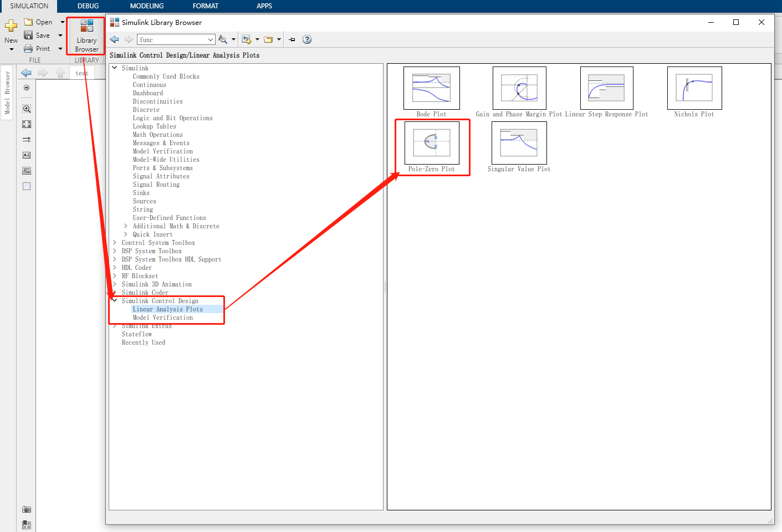Click the Fit-to-view icon in the sidebar
This screenshot has height=532, width=782.
point(26,124)
